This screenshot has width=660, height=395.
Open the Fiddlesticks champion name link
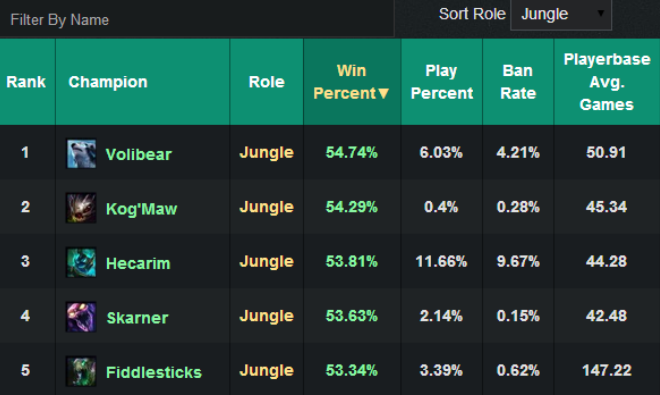[154, 372]
